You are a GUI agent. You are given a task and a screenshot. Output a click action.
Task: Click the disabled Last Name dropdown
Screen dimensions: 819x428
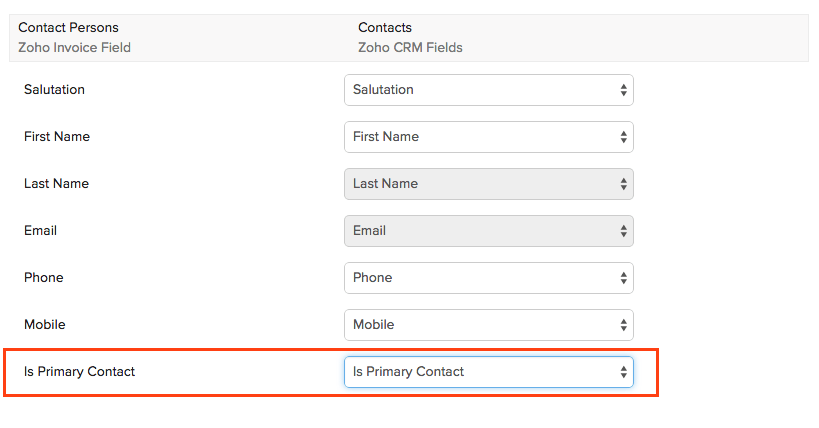click(x=488, y=184)
